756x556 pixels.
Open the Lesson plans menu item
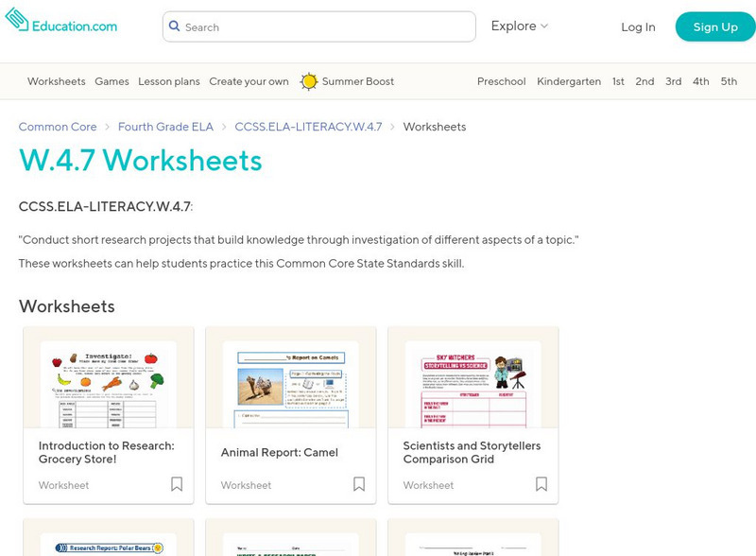pos(169,81)
